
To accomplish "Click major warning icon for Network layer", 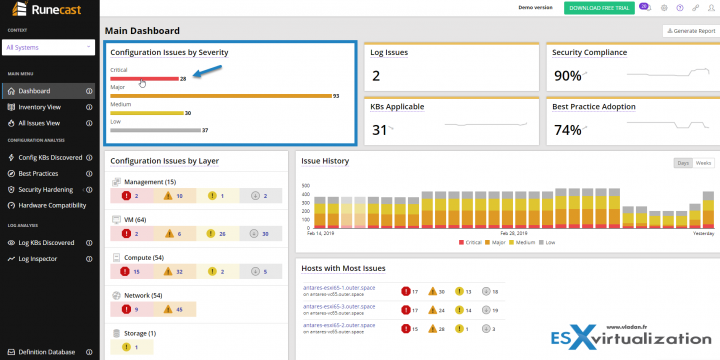I will pyautogui.click(x=169, y=309).
